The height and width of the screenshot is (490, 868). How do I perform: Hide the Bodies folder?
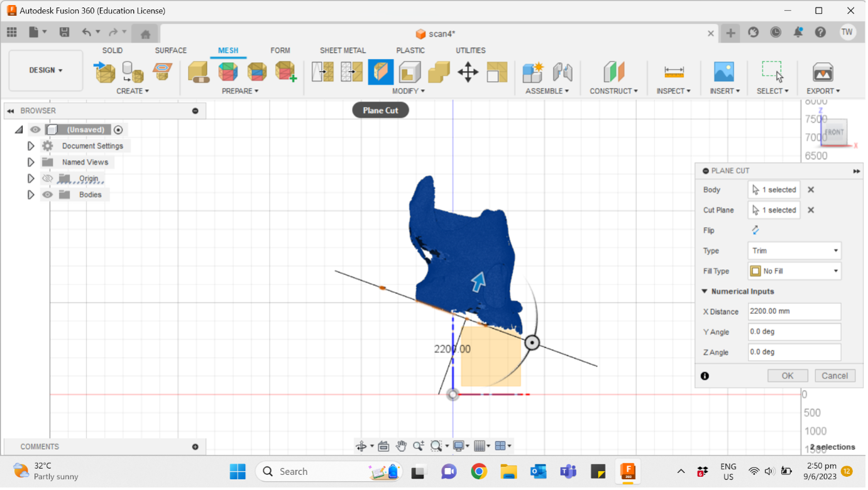[x=48, y=194]
